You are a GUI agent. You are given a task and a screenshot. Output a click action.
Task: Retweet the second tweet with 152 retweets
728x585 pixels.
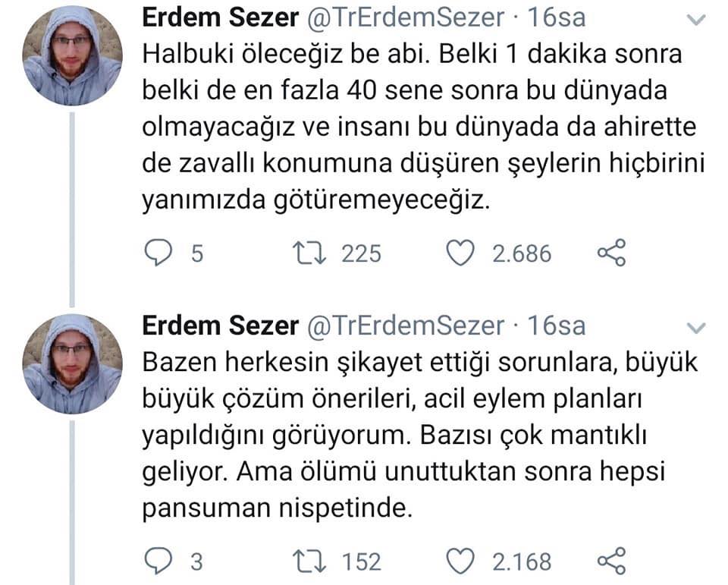click(x=309, y=561)
